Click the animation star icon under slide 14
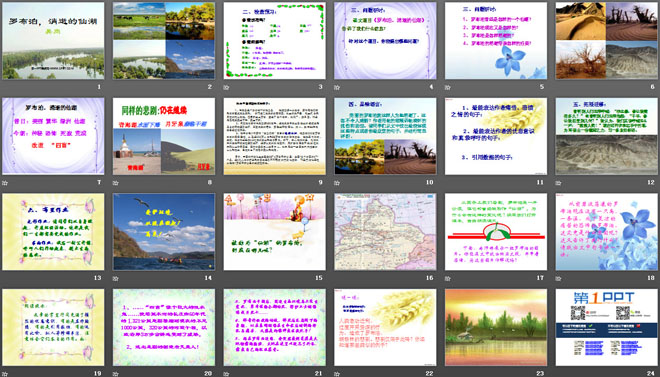The image size is (660, 377). (x=115, y=278)
